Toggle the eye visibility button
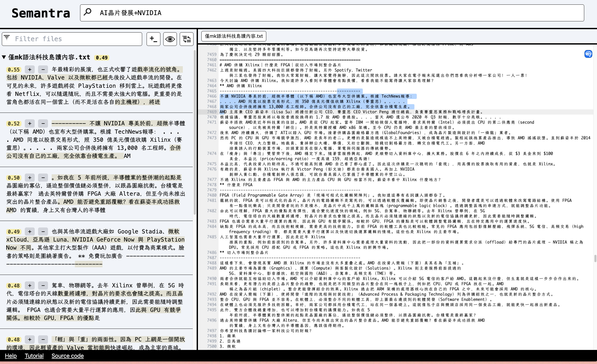Image resolution: width=597 pixels, height=364 pixels. [170, 39]
